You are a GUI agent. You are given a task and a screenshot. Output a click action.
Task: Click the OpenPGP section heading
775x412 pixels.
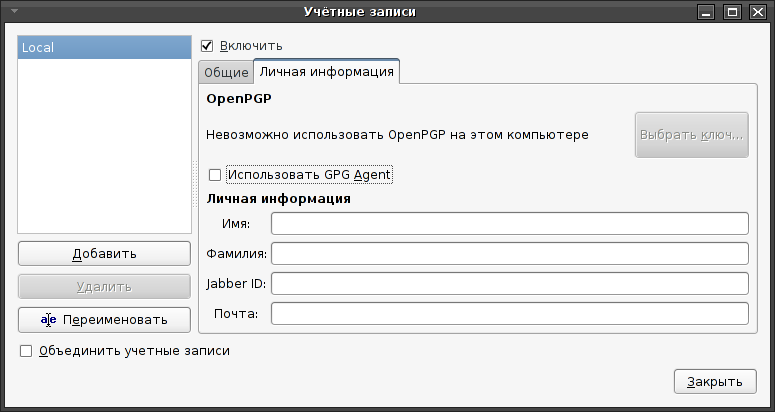tap(239, 99)
